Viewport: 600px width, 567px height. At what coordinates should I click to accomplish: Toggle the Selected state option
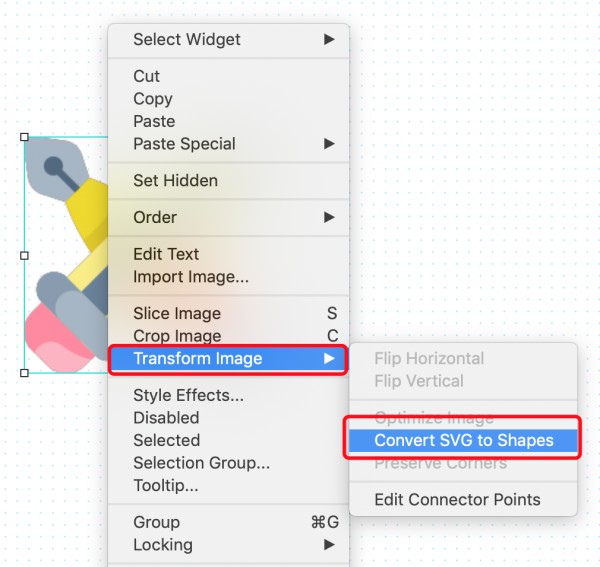point(228,440)
